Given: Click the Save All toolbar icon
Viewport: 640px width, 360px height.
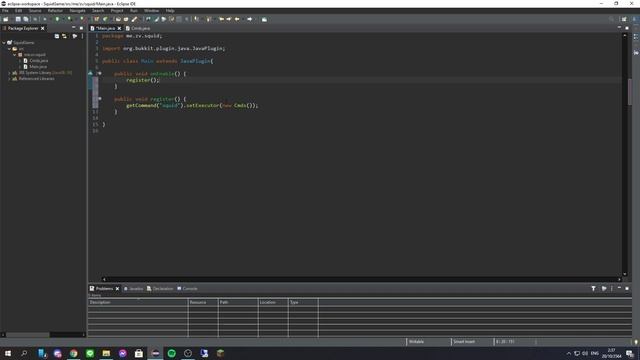Looking at the screenshot, I should pos(26,19).
